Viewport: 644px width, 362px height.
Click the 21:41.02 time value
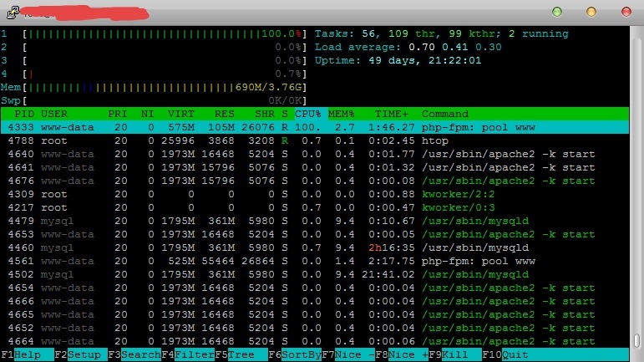pos(388,274)
